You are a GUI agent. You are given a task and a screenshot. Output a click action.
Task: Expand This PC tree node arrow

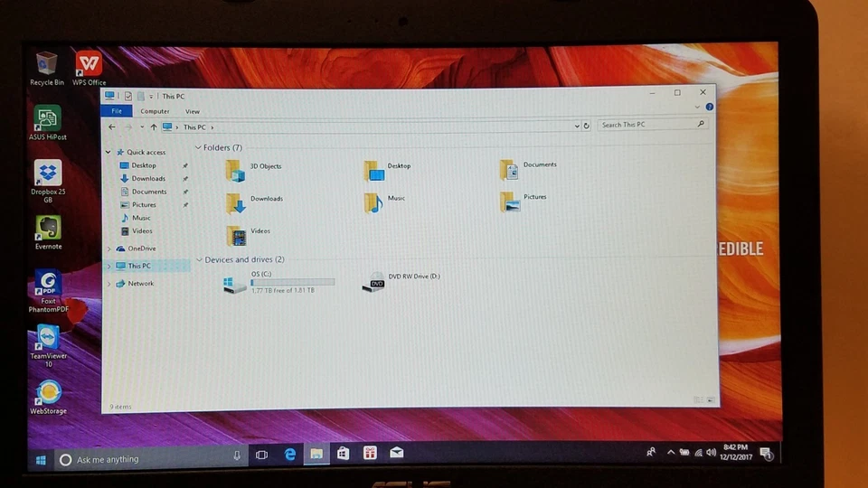[109, 266]
